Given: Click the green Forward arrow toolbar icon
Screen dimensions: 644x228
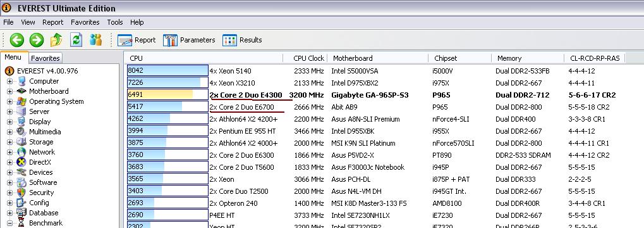Looking at the screenshot, I should click(37, 40).
